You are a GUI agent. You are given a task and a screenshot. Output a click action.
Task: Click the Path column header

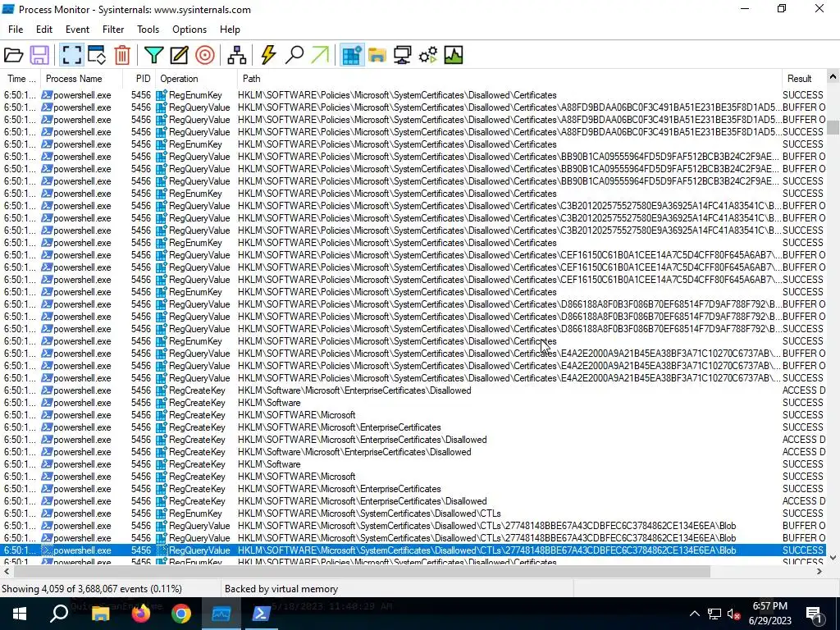point(509,79)
